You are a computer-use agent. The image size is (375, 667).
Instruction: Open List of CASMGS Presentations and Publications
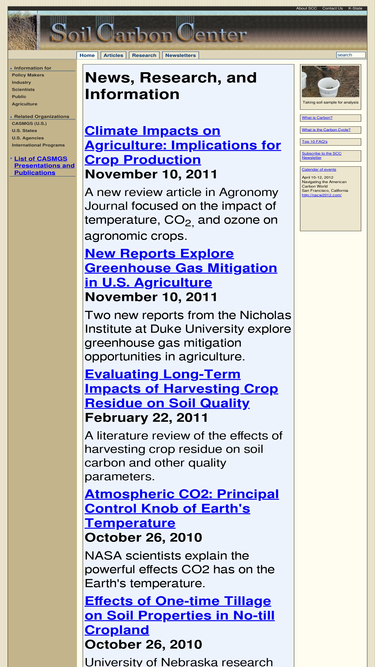(x=44, y=165)
